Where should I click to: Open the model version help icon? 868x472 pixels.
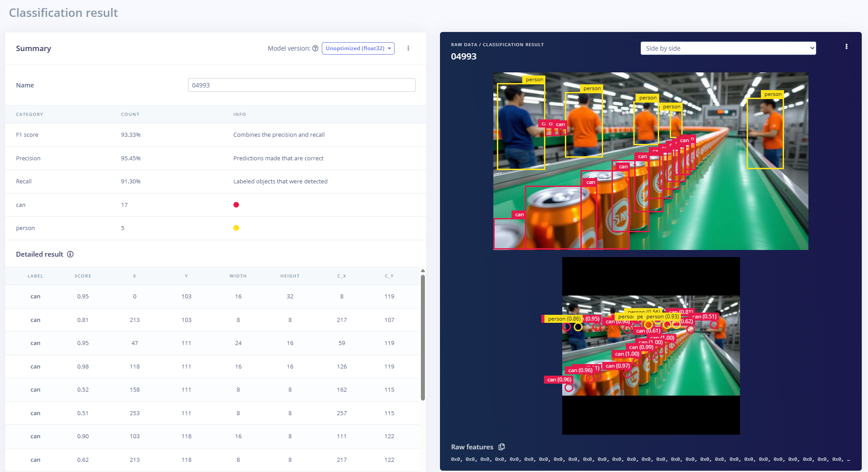(315, 48)
